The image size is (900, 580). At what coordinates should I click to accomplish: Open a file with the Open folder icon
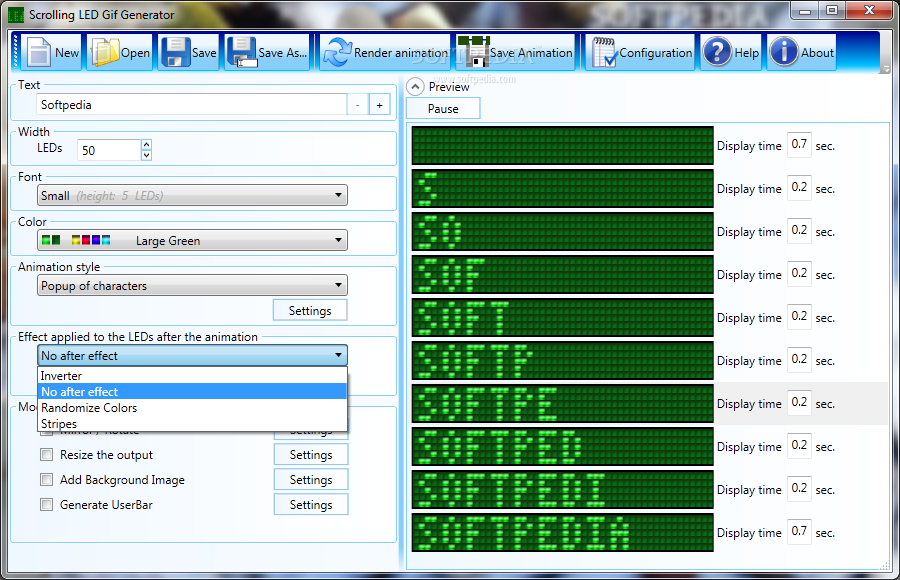click(x=106, y=52)
